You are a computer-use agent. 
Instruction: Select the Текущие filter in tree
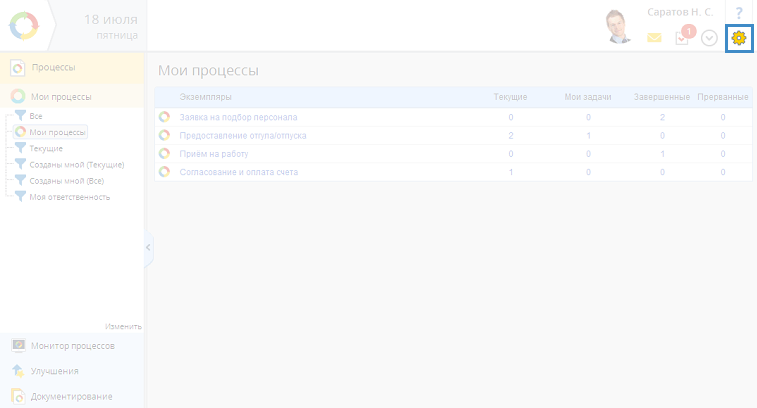click(x=46, y=148)
